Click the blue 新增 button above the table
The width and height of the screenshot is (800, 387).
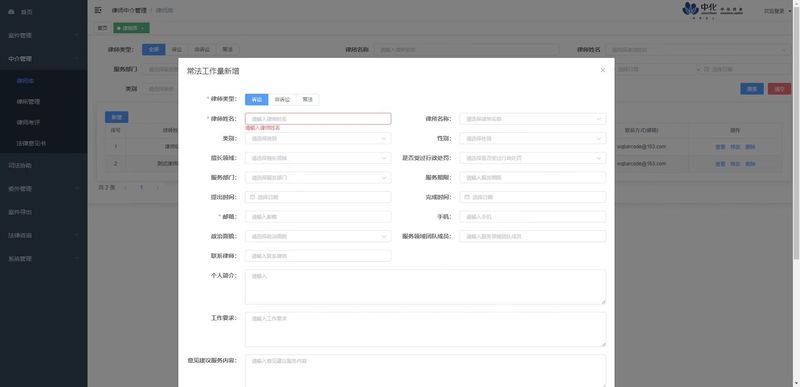point(116,117)
